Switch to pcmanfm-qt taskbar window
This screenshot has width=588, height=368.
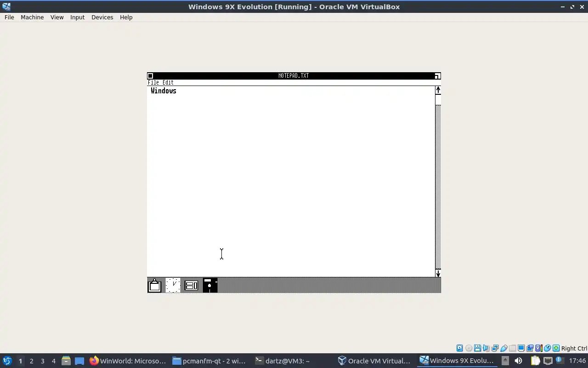pos(209,361)
